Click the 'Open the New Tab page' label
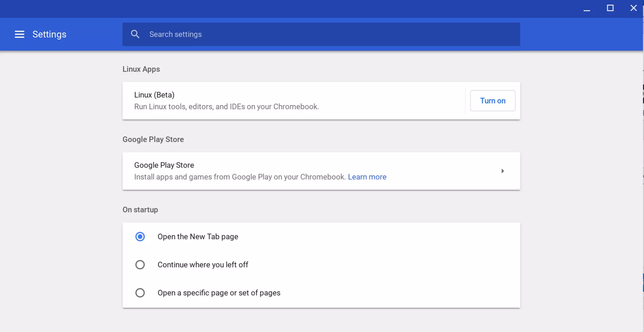Image resolution: width=644 pixels, height=332 pixels. [198, 237]
